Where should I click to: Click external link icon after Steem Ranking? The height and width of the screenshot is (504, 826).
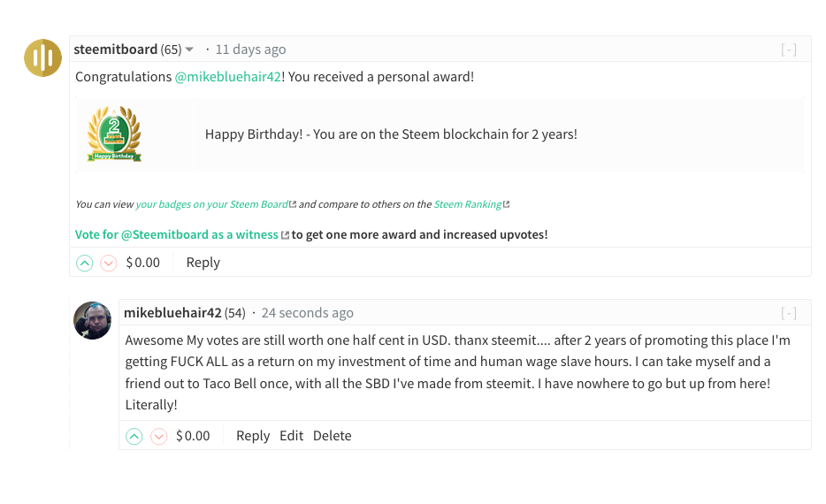click(x=507, y=204)
